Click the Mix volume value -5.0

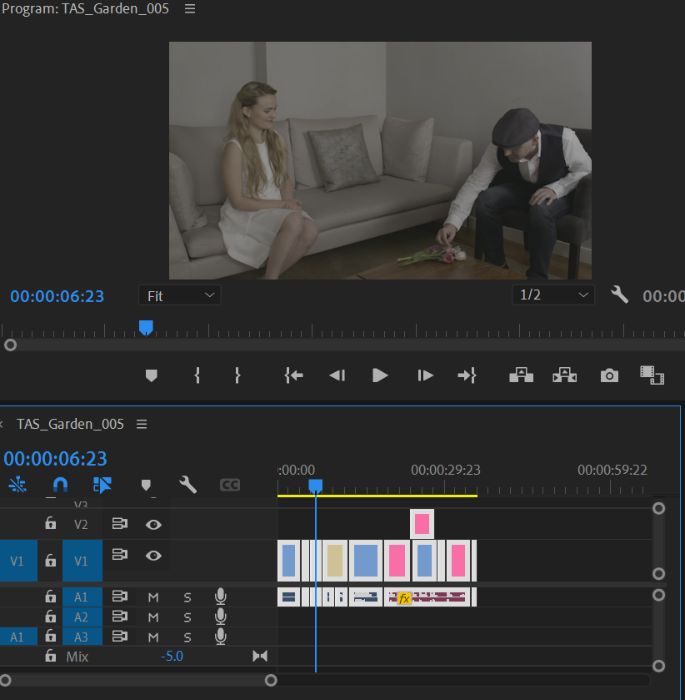(172, 656)
